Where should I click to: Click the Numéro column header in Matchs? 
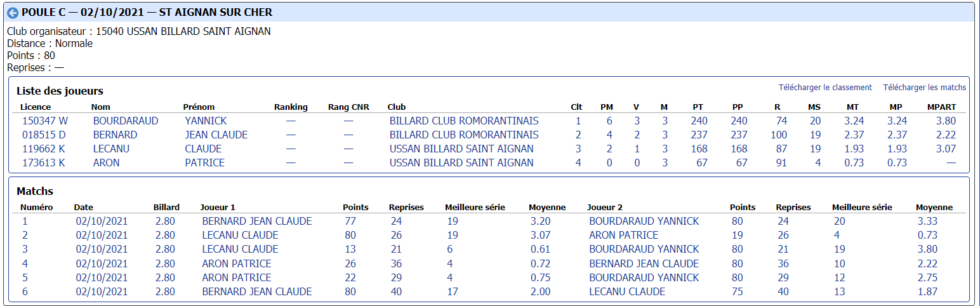coord(37,207)
